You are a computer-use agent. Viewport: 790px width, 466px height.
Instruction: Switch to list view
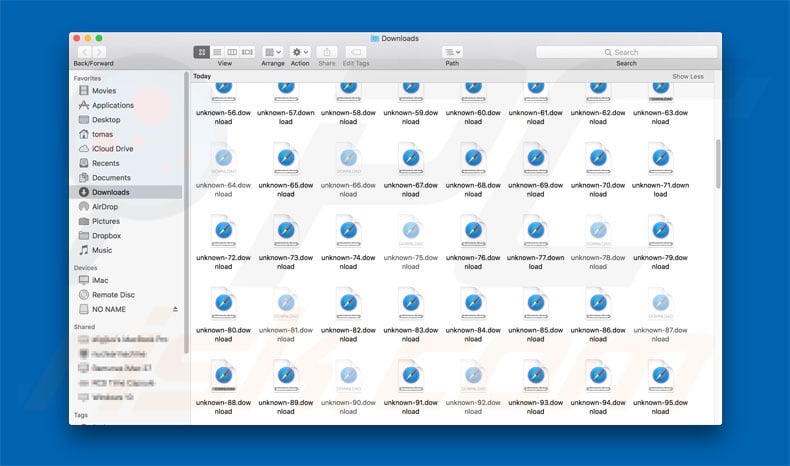click(x=217, y=52)
